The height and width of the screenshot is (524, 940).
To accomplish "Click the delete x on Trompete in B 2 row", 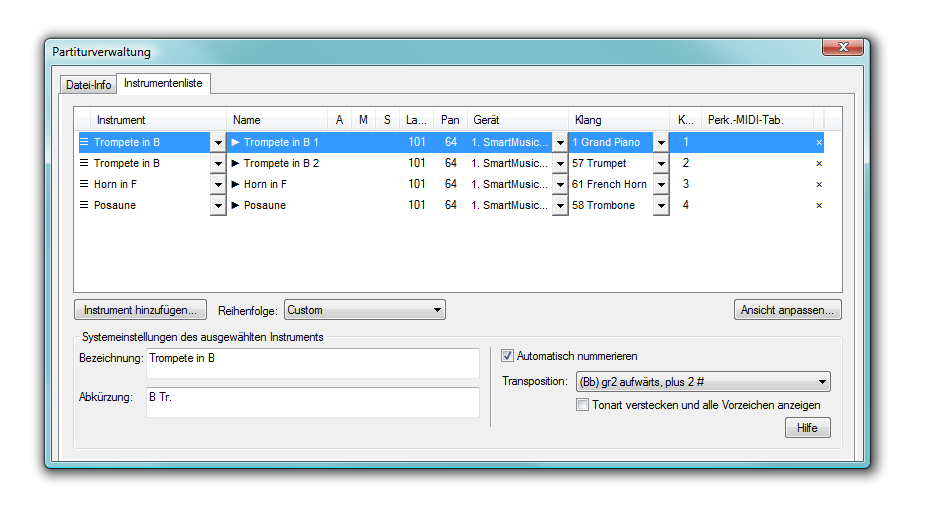I will (819, 163).
